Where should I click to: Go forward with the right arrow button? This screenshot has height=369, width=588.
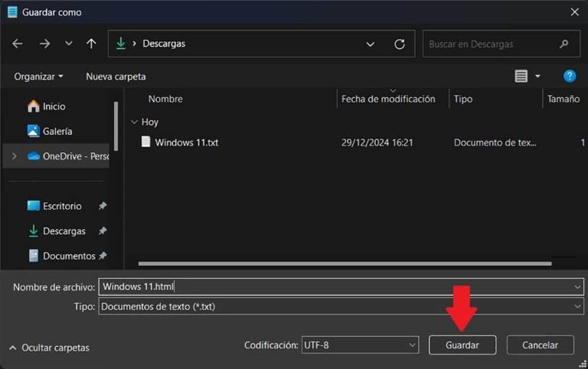[44, 44]
